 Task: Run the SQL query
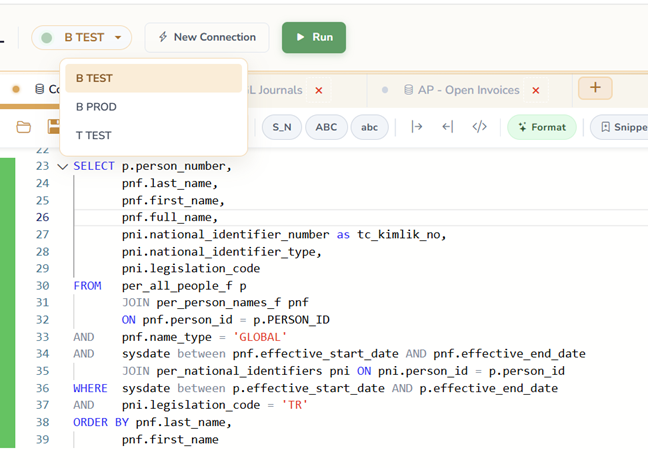(x=314, y=37)
